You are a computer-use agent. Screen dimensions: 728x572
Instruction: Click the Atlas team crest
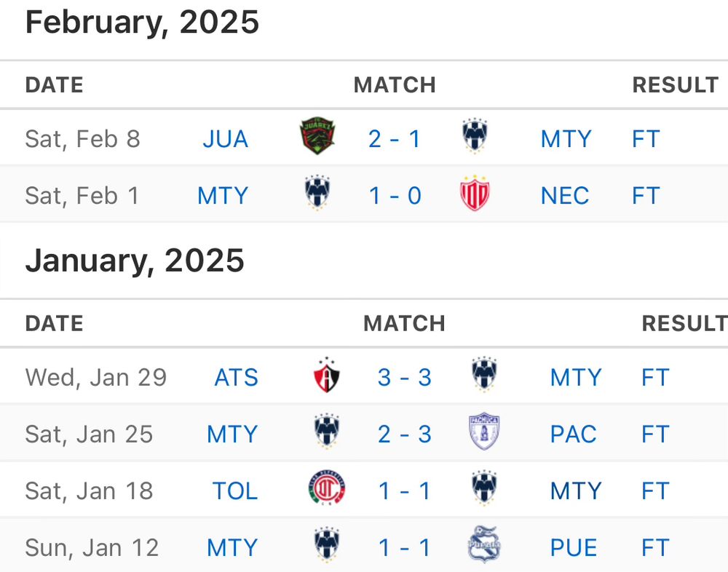(x=327, y=376)
